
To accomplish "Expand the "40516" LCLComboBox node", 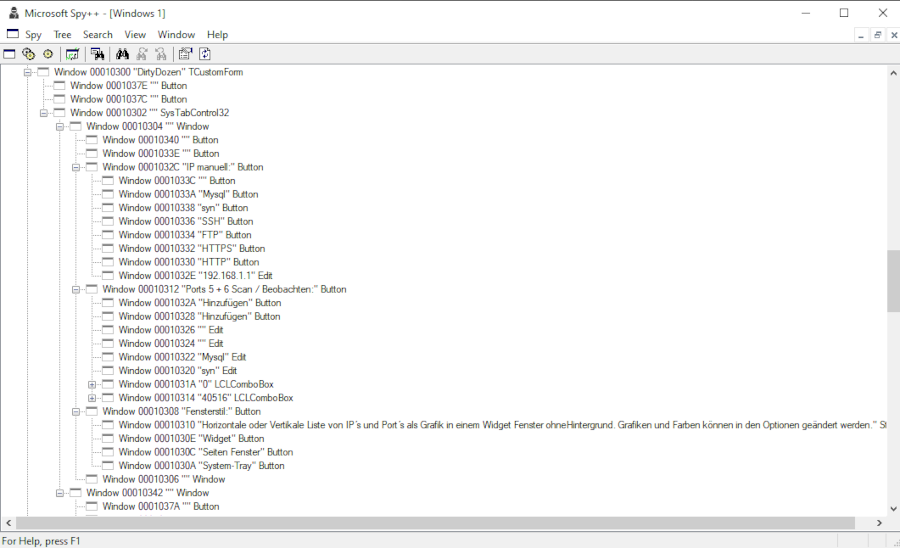I will pyautogui.click(x=91, y=398).
